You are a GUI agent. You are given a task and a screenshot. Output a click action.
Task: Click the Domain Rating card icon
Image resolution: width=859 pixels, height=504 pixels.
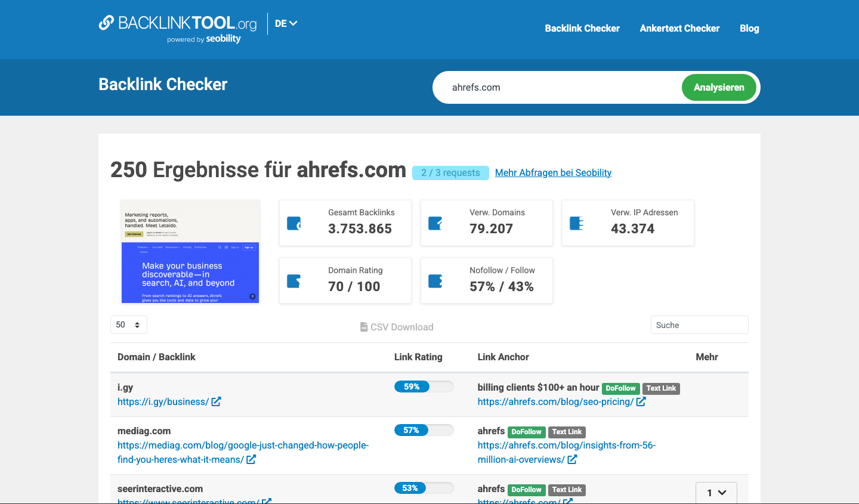point(294,281)
